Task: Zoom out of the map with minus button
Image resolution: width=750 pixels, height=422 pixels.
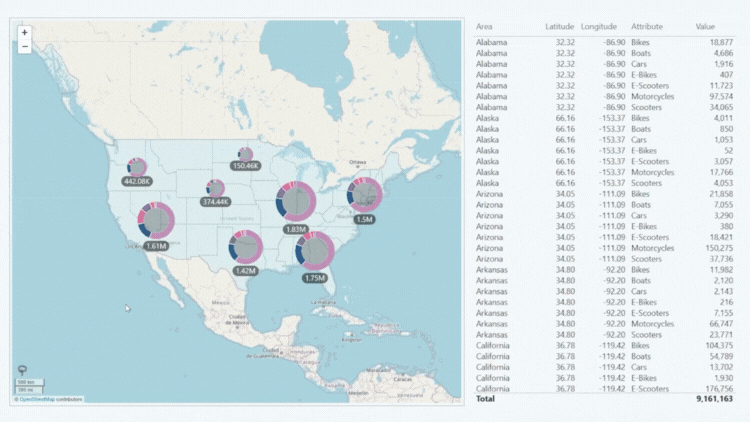Action: [24, 46]
